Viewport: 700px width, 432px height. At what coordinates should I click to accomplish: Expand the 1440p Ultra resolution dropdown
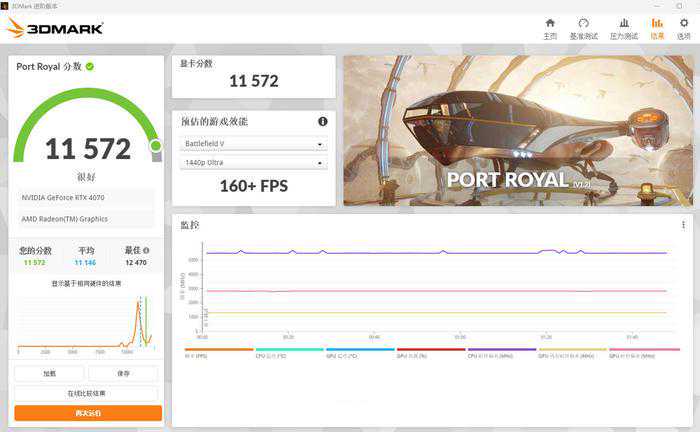click(253, 163)
